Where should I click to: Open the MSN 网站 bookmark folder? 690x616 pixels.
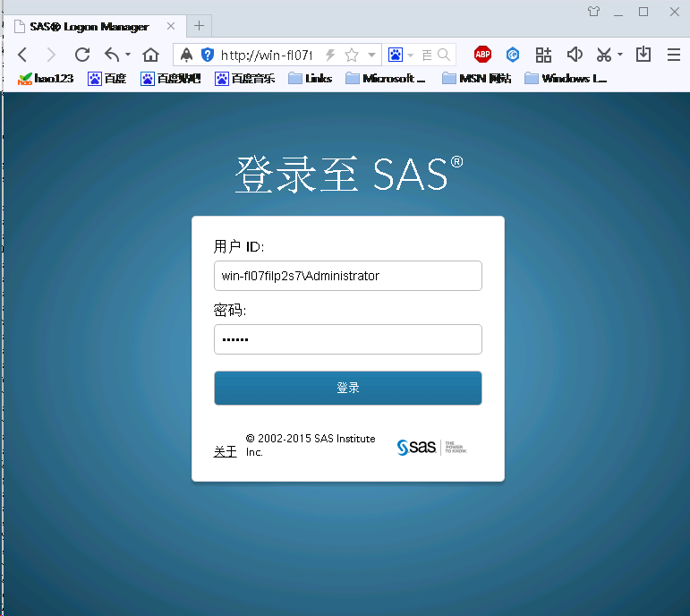click(477, 79)
